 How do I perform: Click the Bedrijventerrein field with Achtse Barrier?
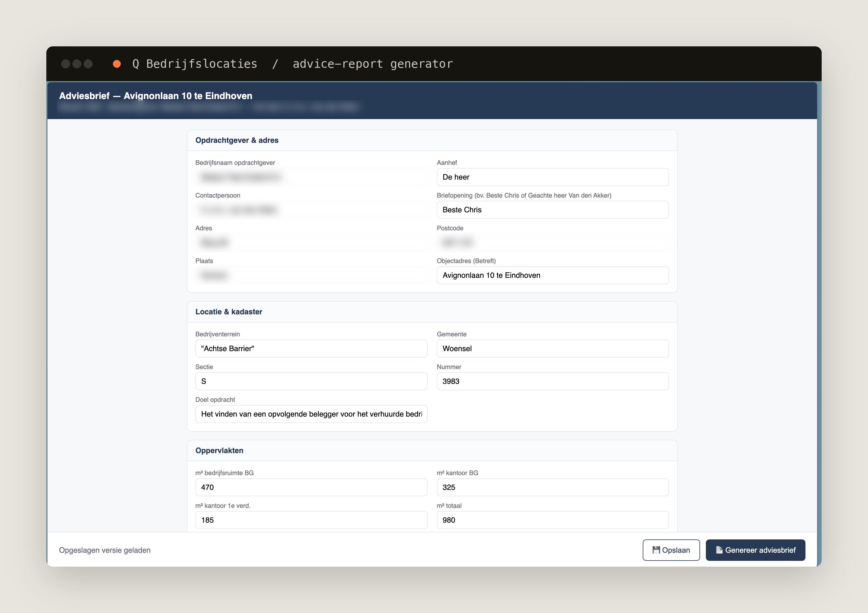[311, 348]
